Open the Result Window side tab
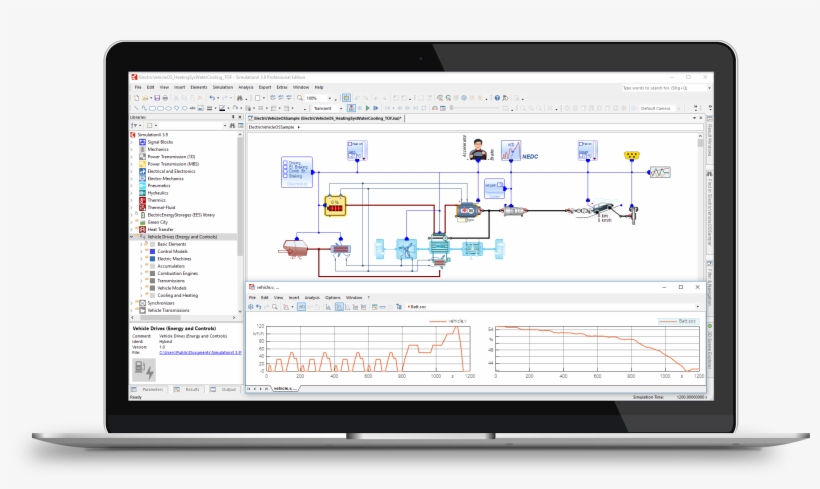Screen dimensions: 820x489 click(x=710, y=135)
